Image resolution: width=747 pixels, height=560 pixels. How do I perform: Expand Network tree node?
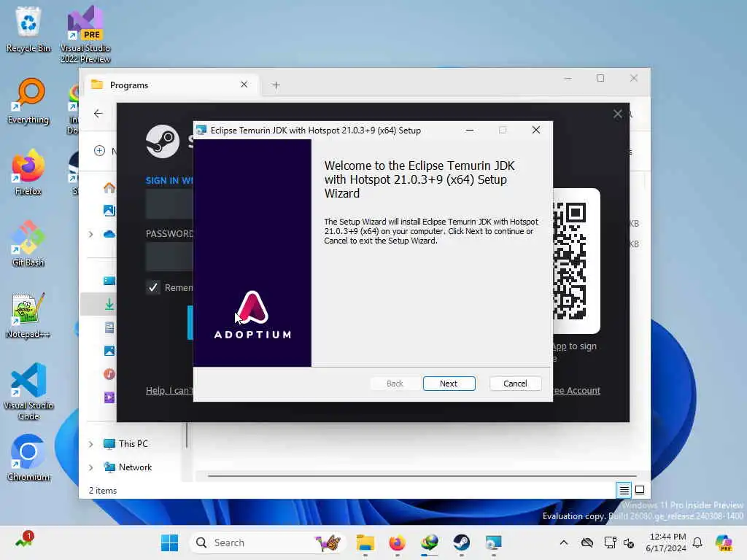(90, 467)
